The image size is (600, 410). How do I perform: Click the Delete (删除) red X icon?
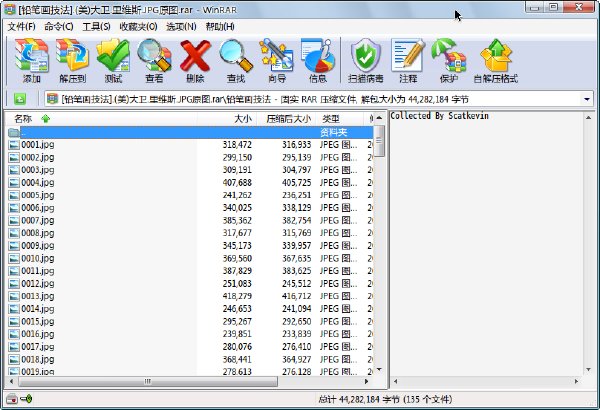point(195,61)
